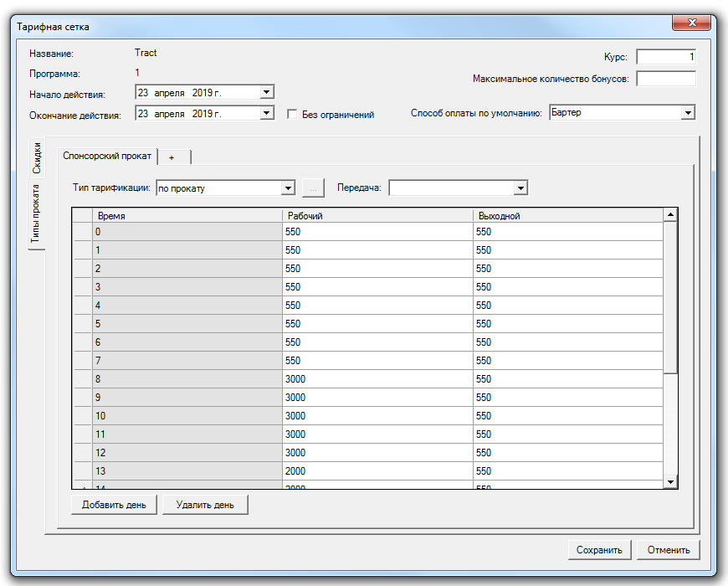728x586 pixels.
Task: Select the Типы проката vertical tab
Action: 36,213
